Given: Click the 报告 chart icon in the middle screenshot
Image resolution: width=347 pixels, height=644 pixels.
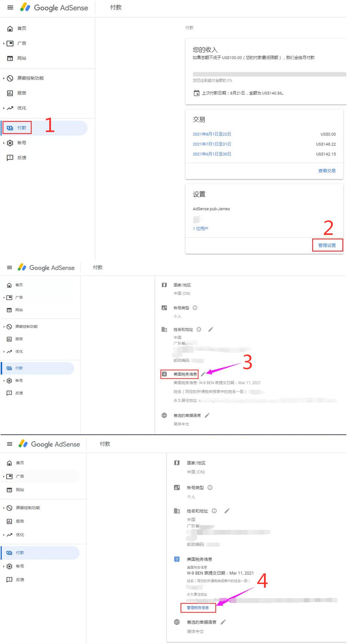Looking at the screenshot, I should [x=9, y=339].
